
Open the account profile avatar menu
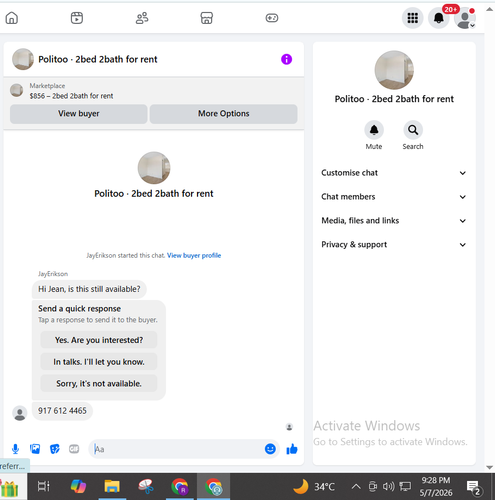(x=465, y=18)
